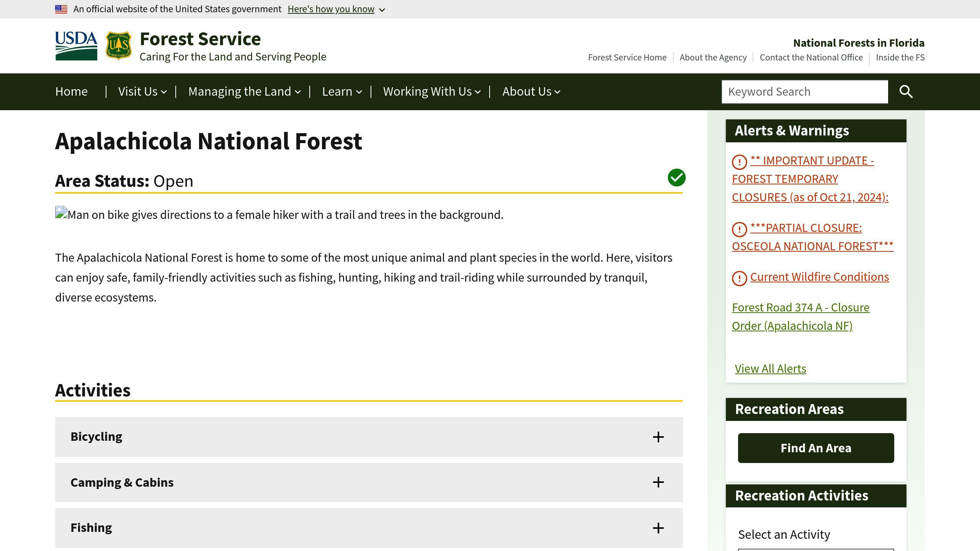Click alert icon beside IMPORTANT UPDATE notice
980x551 pixels.
[740, 162]
